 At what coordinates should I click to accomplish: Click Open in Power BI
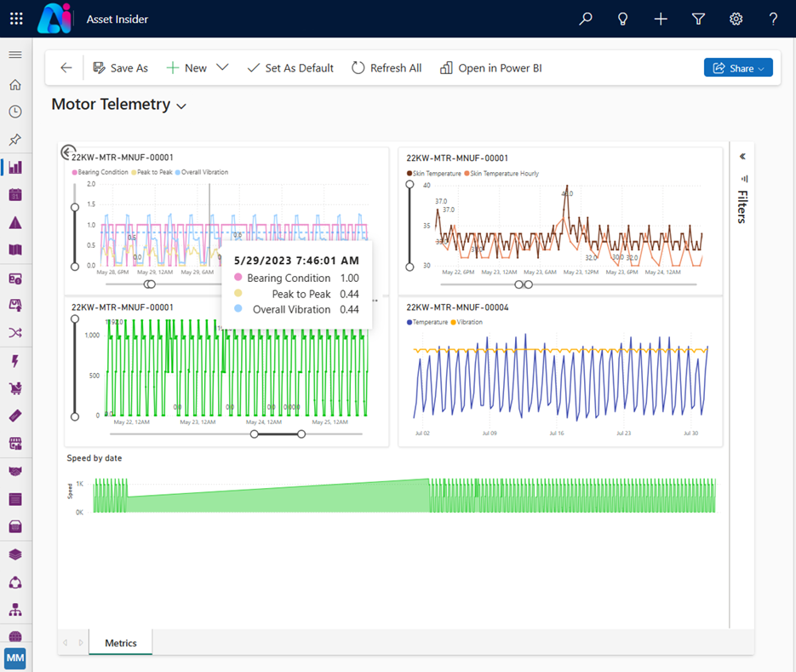pyautogui.click(x=491, y=68)
